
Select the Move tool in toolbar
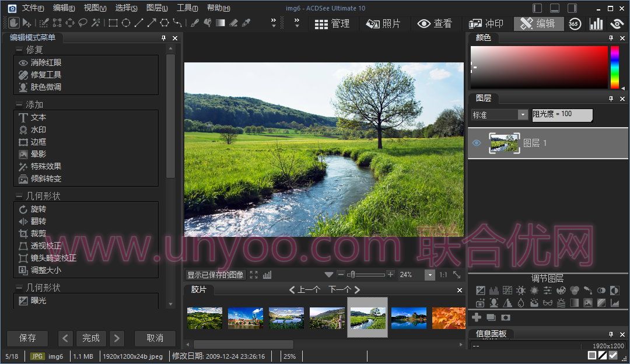26,23
